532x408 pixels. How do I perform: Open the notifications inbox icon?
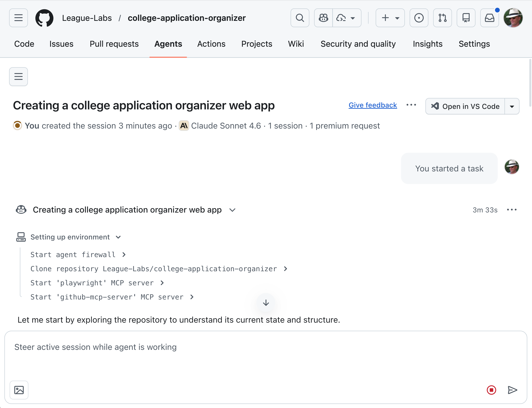pyautogui.click(x=489, y=18)
